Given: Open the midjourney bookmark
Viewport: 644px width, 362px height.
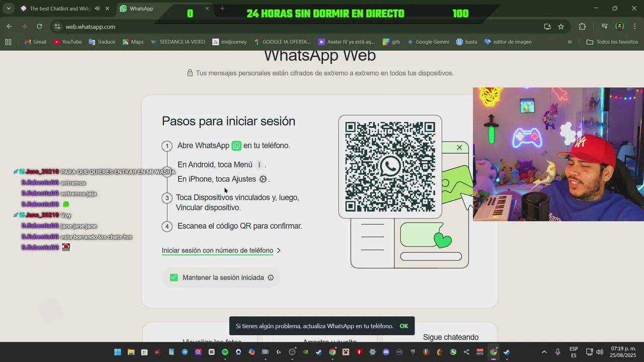Looking at the screenshot, I should click(229, 42).
